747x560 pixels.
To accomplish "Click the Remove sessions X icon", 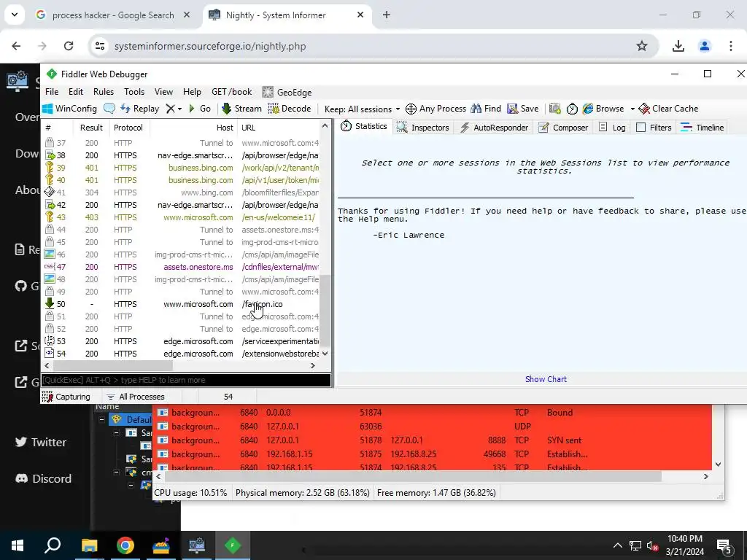I will point(170,109).
